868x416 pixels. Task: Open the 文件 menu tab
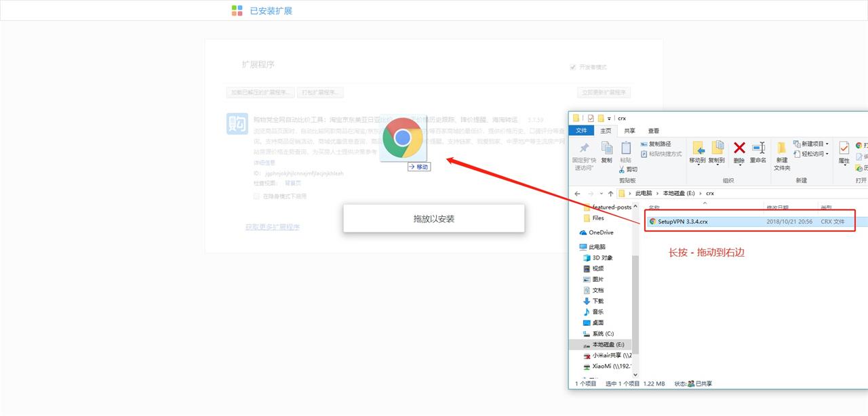(x=581, y=131)
